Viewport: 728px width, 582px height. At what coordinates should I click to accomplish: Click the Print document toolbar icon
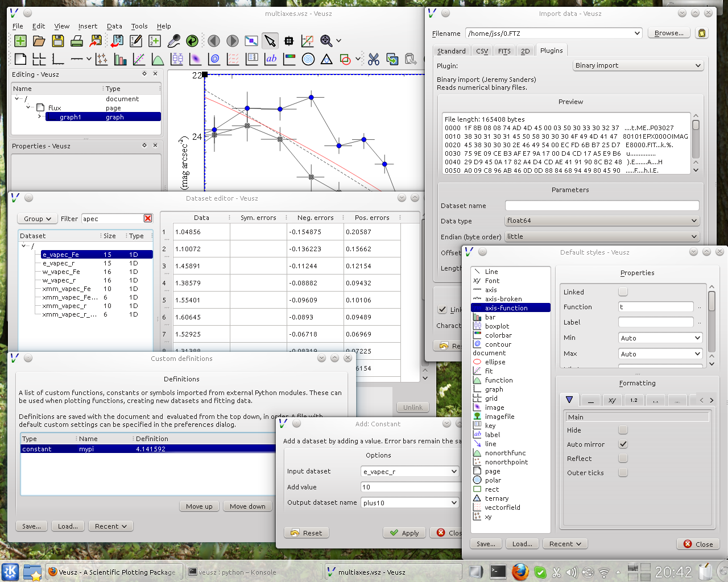[77, 41]
